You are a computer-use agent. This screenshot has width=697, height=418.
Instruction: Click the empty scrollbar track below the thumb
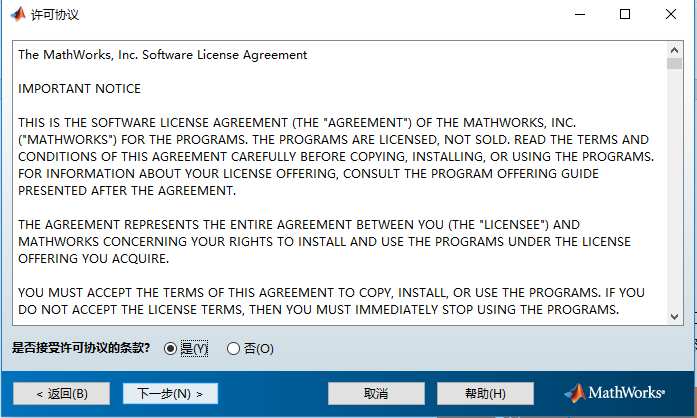[675, 200]
